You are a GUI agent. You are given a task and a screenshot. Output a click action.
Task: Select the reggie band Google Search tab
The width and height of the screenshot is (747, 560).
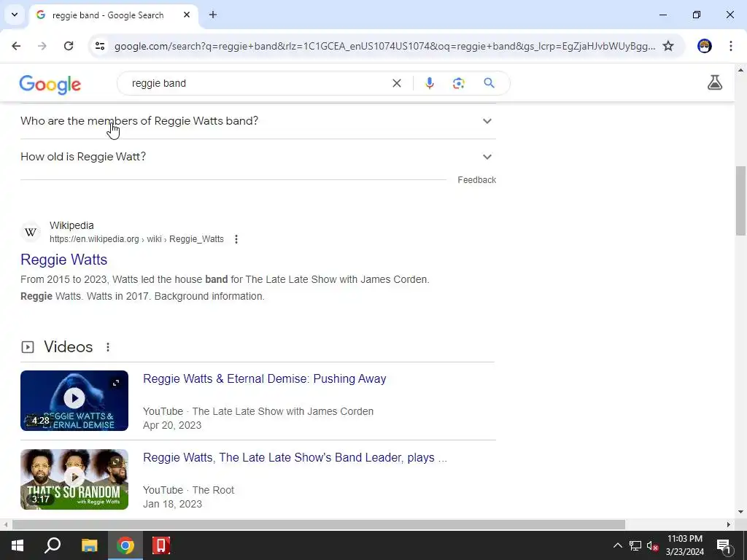115,15
